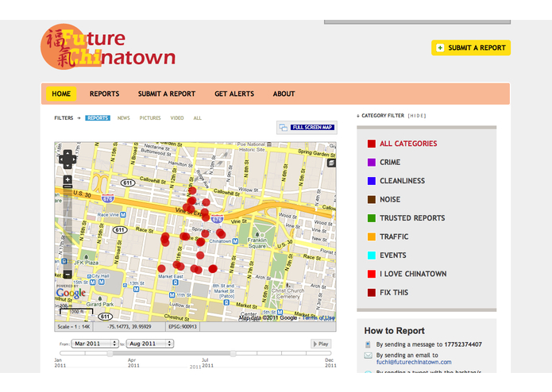The height and width of the screenshot is (392, 552).
Task: Select the Cleanliness blue swatch
Action: [372, 181]
